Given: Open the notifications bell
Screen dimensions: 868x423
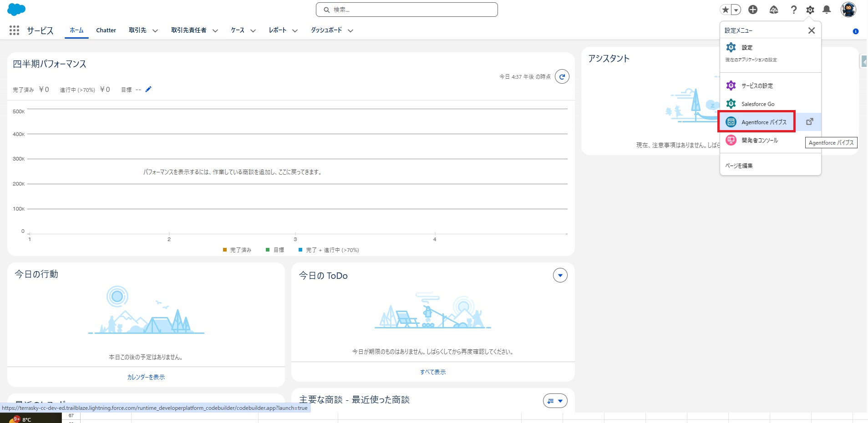Looking at the screenshot, I should (827, 10).
